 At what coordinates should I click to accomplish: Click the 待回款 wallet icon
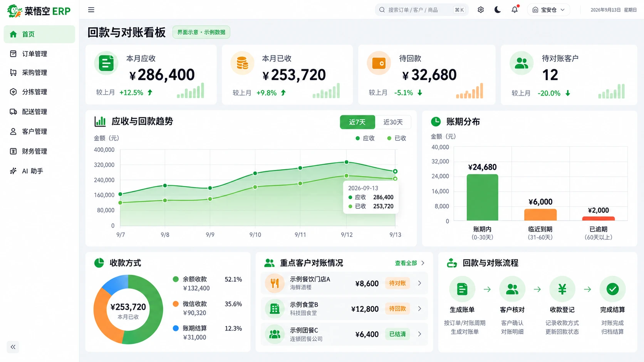pos(379,63)
